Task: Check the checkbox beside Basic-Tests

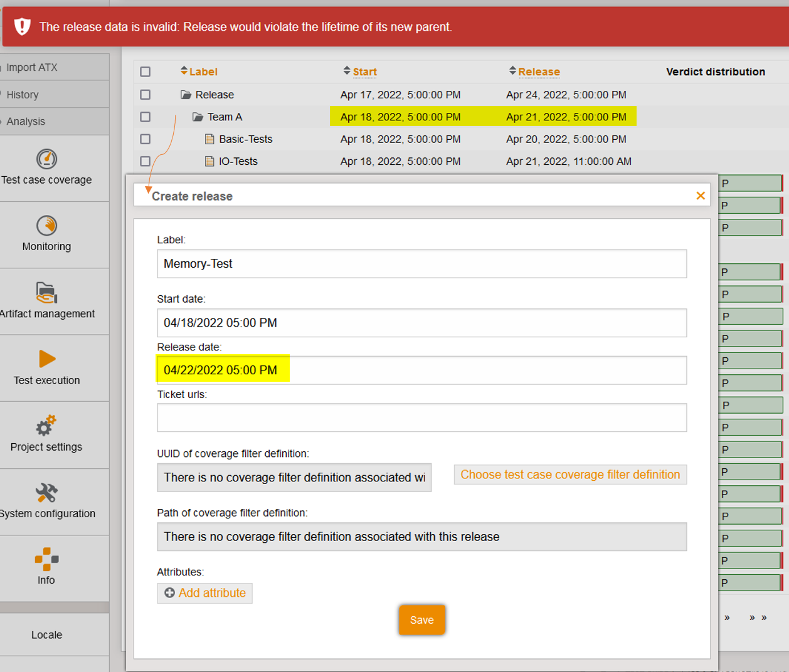Action: pos(145,139)
